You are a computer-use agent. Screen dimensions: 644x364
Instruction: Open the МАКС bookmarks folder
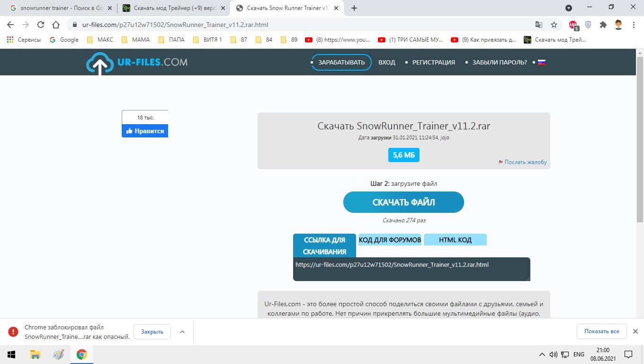[x=100, y=40]
